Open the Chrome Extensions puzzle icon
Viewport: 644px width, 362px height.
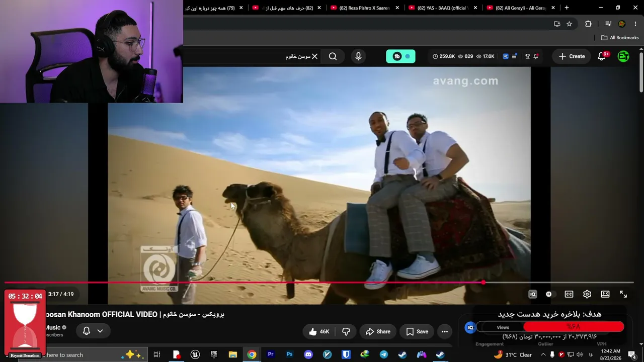coord(588,24)
